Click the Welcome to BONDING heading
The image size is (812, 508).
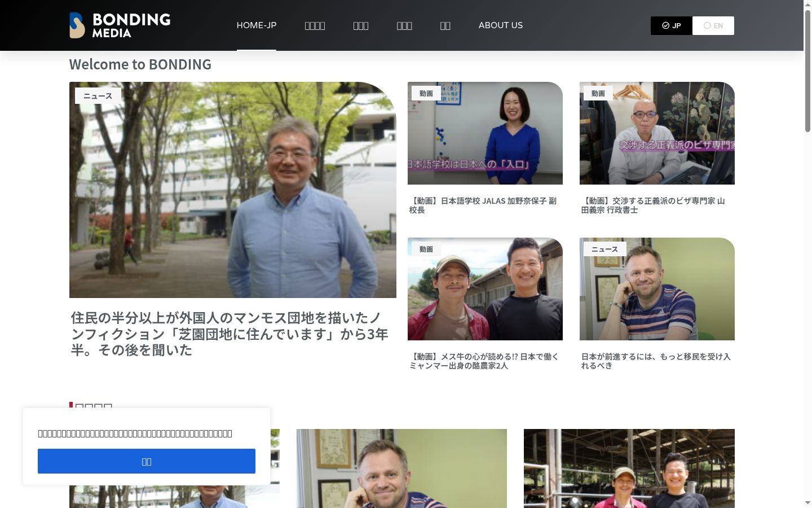coord(140,64)
